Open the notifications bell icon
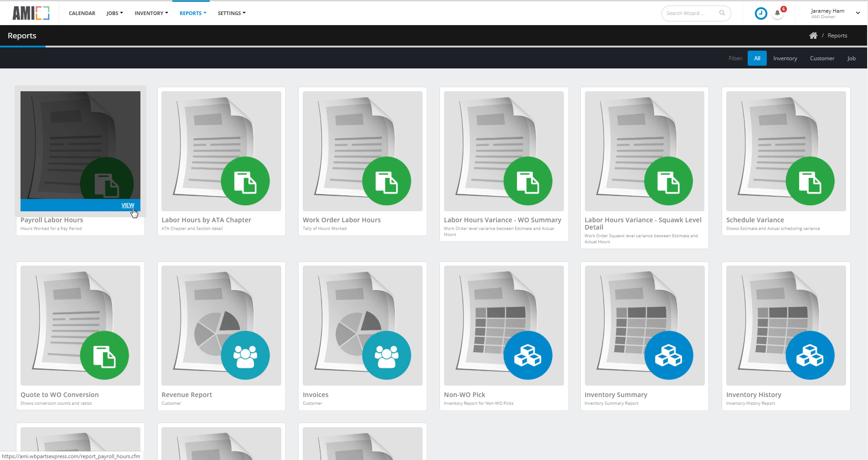The width and height of the screenshot is (868, 460). pos(778,13)
